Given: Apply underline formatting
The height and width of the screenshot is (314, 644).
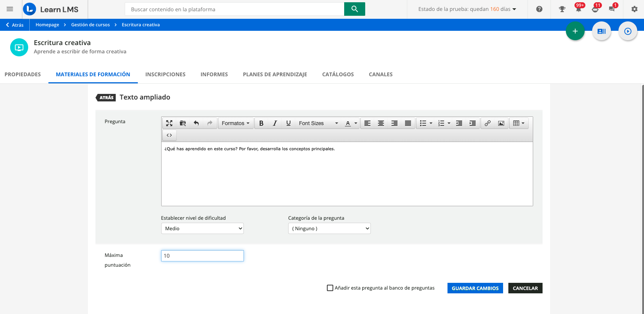Looking at the screenshot, I should [289, 123].
